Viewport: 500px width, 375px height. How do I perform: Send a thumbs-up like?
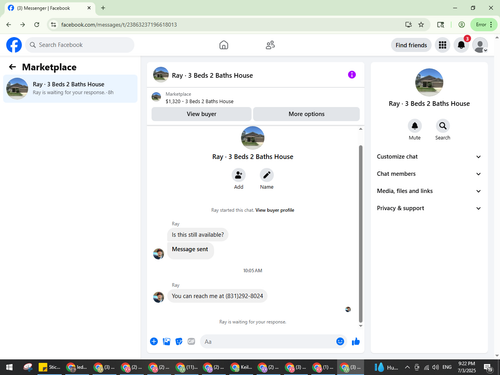click(356, 341)
